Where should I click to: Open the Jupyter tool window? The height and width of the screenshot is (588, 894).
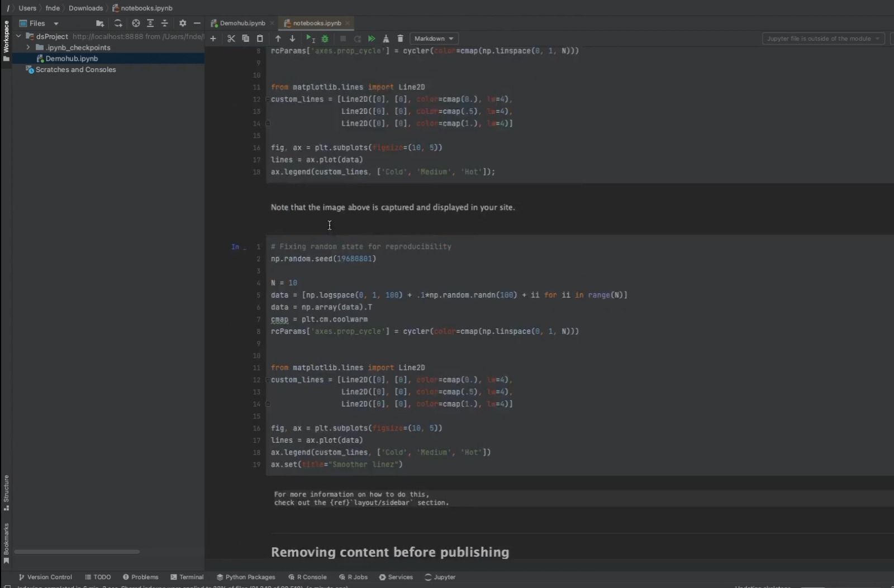tap(440, 577)
